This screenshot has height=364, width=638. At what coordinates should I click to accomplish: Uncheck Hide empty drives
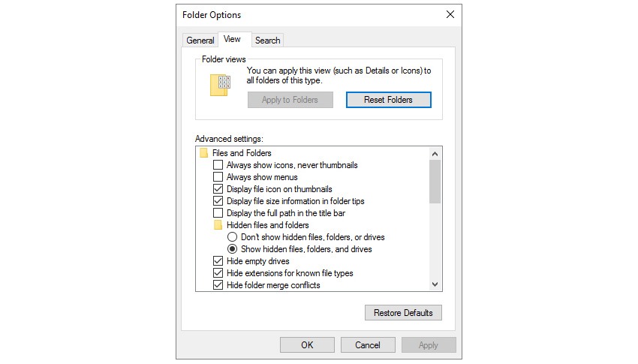tap(218, 261)
